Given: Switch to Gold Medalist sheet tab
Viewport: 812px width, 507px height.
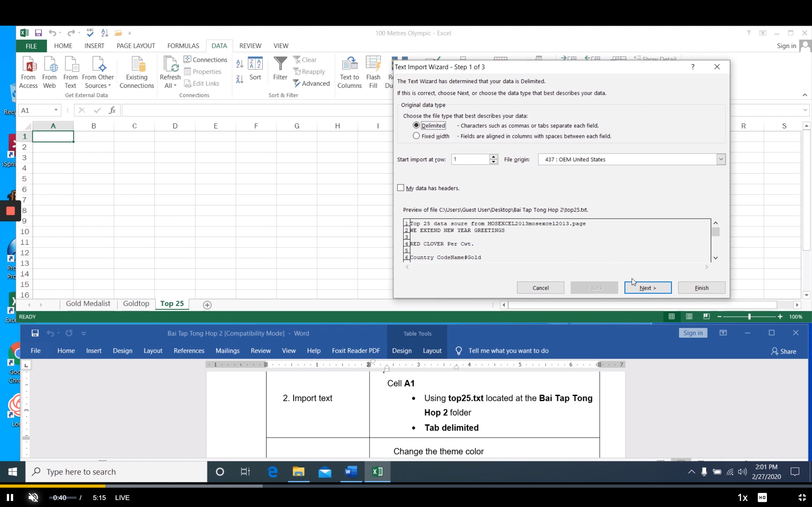Looking at the screenshot, I should (88, 303).
